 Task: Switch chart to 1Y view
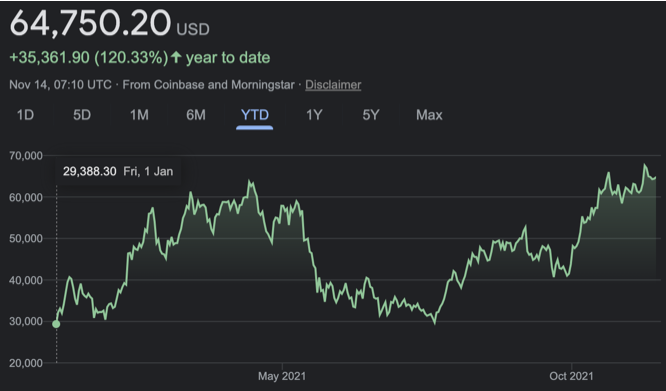point(314,115)
